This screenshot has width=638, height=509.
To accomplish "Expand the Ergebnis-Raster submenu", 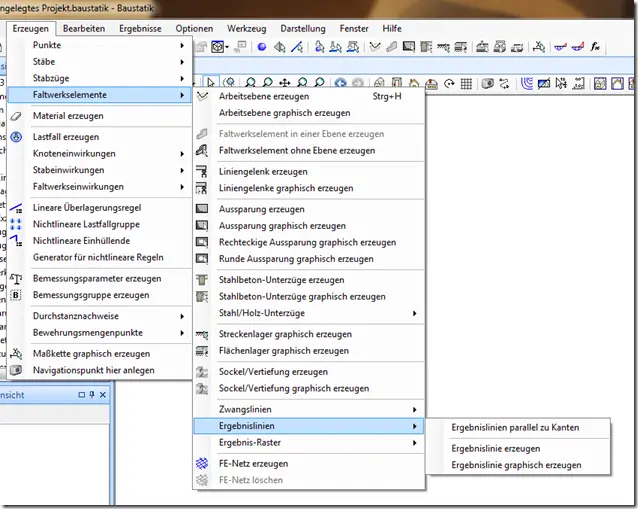I will [309, 443].
